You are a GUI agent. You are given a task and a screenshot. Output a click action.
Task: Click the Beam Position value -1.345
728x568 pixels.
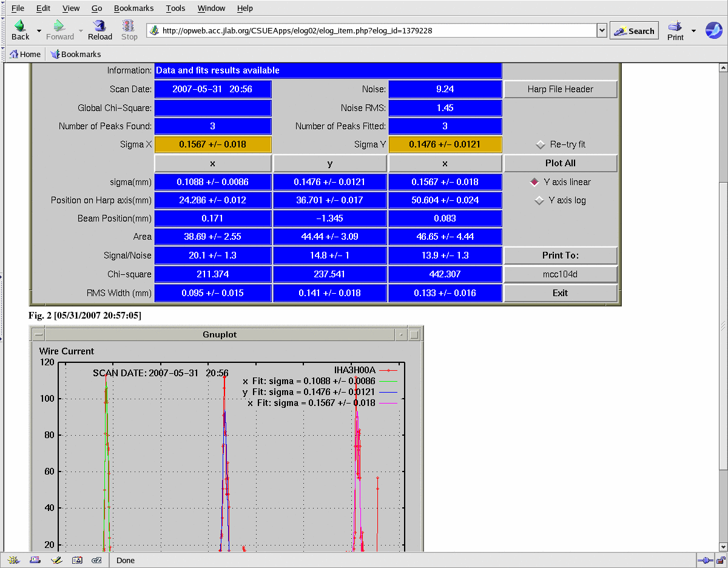330,218
